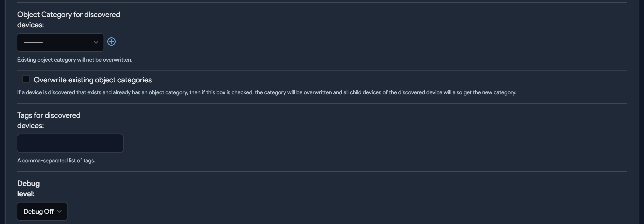Open the circled plus control beside the dropdown
The width and height of the screenshot is (644, 224).
tap(111, 42)
